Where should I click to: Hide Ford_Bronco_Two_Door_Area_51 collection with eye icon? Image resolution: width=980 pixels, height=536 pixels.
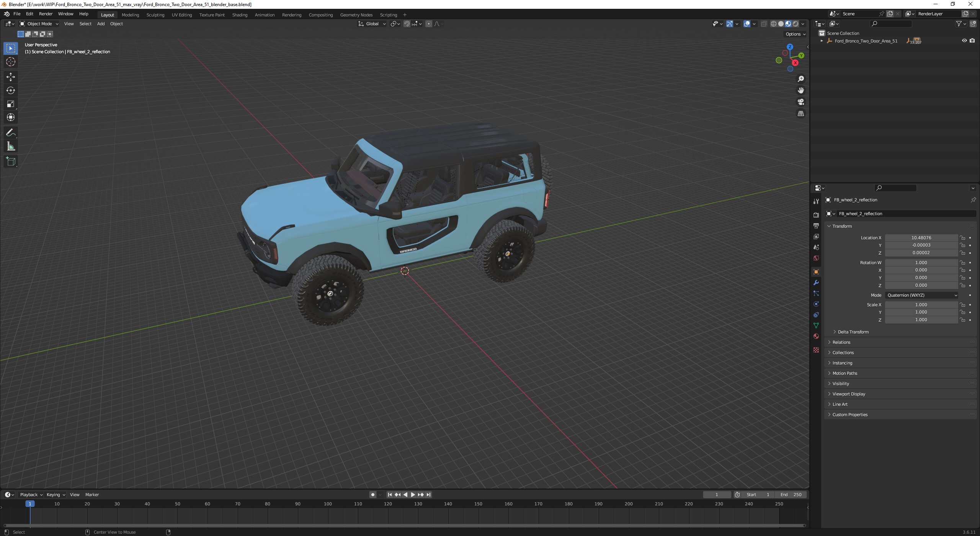click(964, 41)
